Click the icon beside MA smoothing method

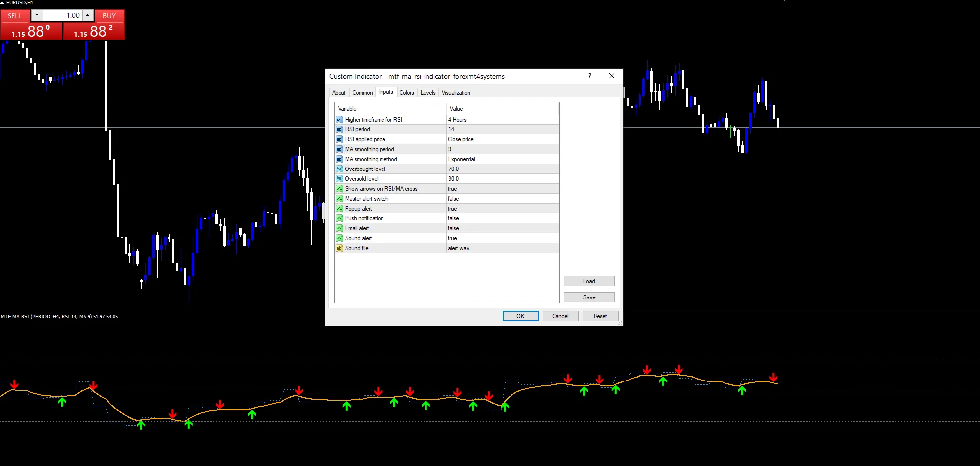click(x=339, y=159)
